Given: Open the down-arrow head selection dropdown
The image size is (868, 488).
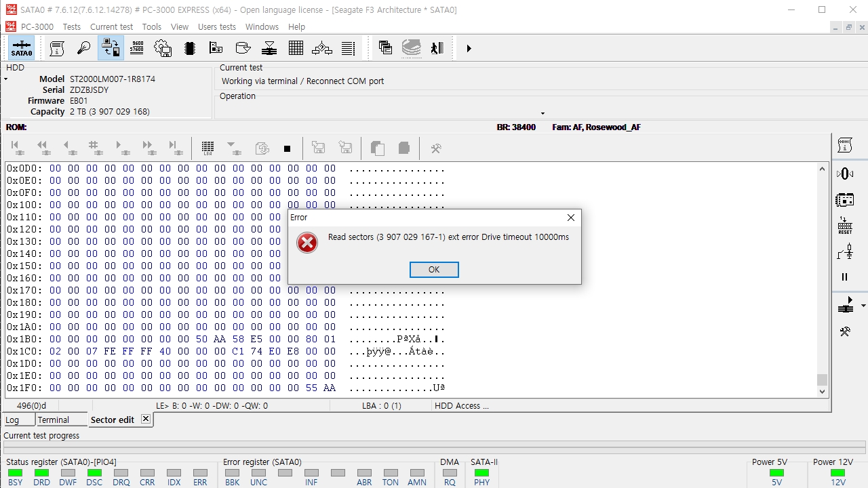Looking at the screenshot, I should [234, 148].
